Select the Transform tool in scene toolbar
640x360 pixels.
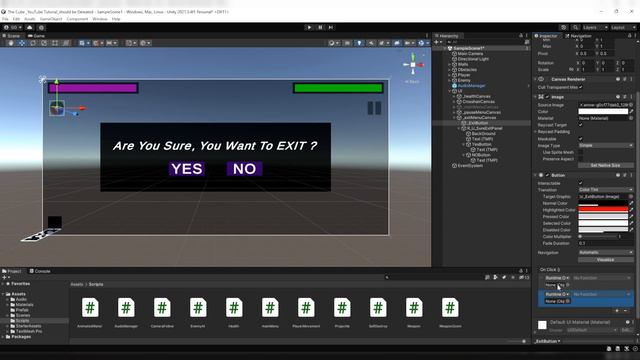pyautogui.click(x=66, y=43)
